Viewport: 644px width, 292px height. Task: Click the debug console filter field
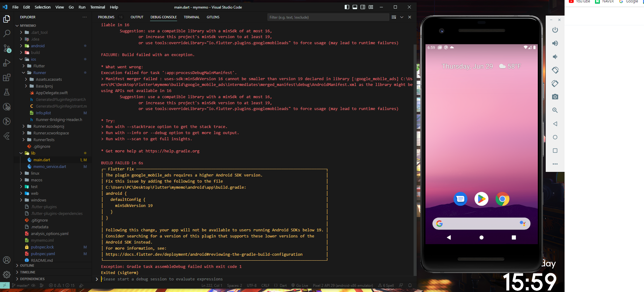(328, 17)
